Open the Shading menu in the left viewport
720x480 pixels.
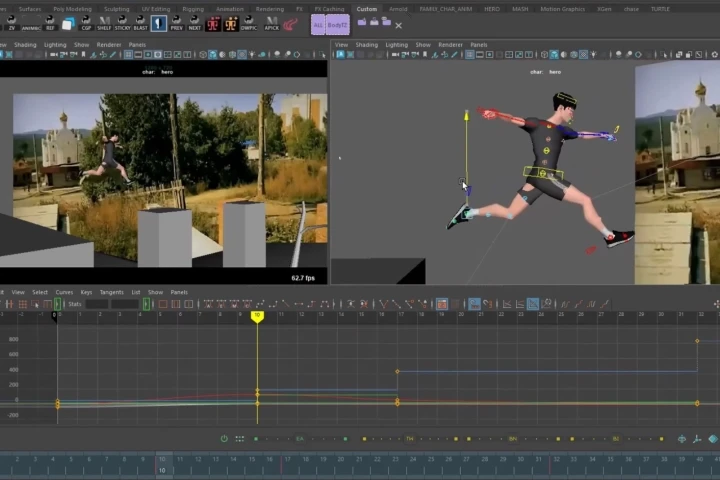coord(25,45)
